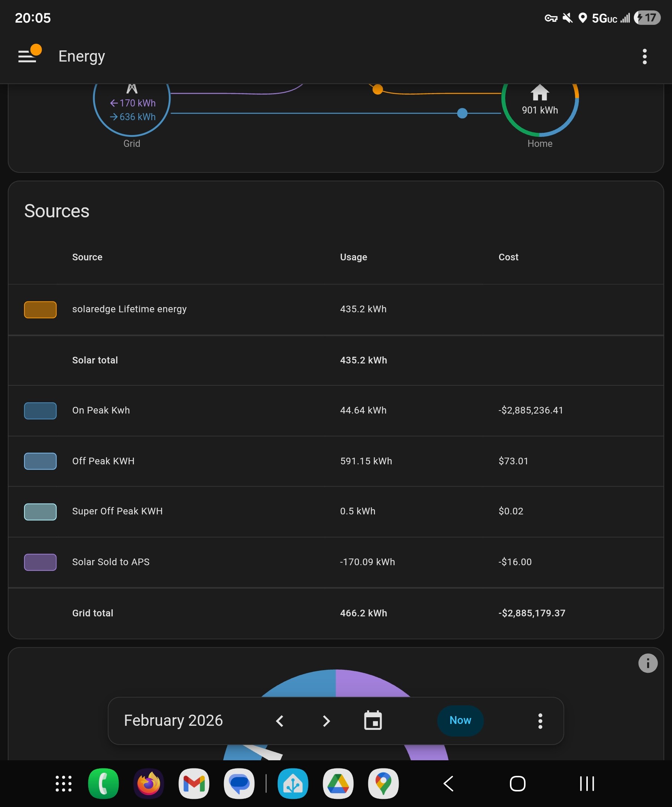Screen dimensions: 672x807
Task: Open the On Peak Kwh source row
Action: [x=336, y=411]
